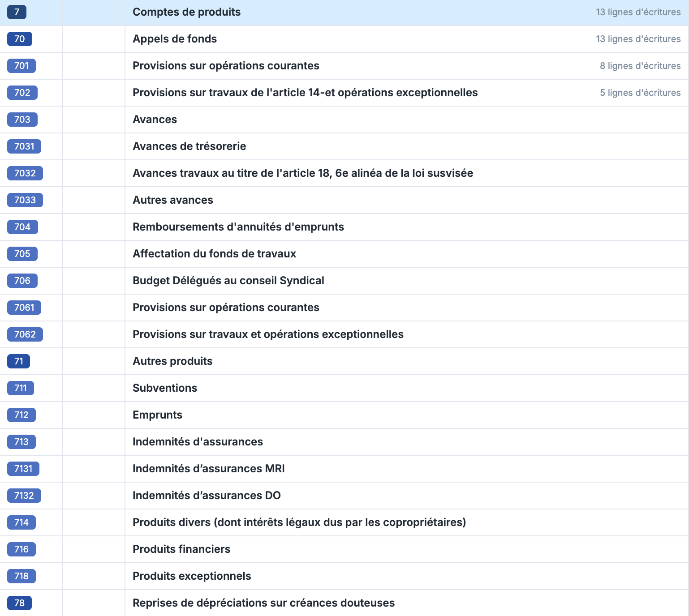View 8 lignes d'écritures link
The width and height of the screenshot is (689, 616).
(640, 66)
